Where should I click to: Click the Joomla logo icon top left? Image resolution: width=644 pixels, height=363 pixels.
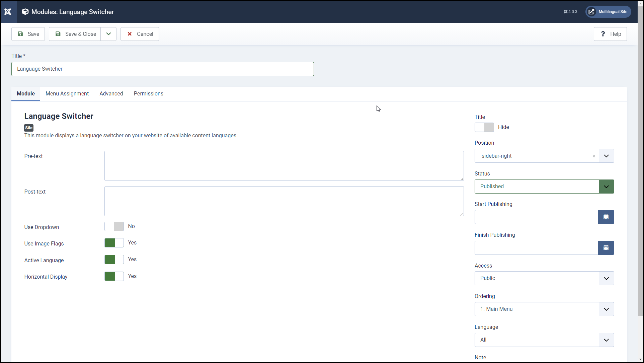7,11
